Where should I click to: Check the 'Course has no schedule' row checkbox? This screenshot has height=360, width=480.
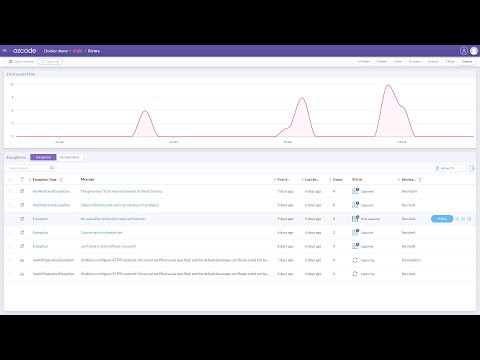pyautogui.click(x=10, y=232)
